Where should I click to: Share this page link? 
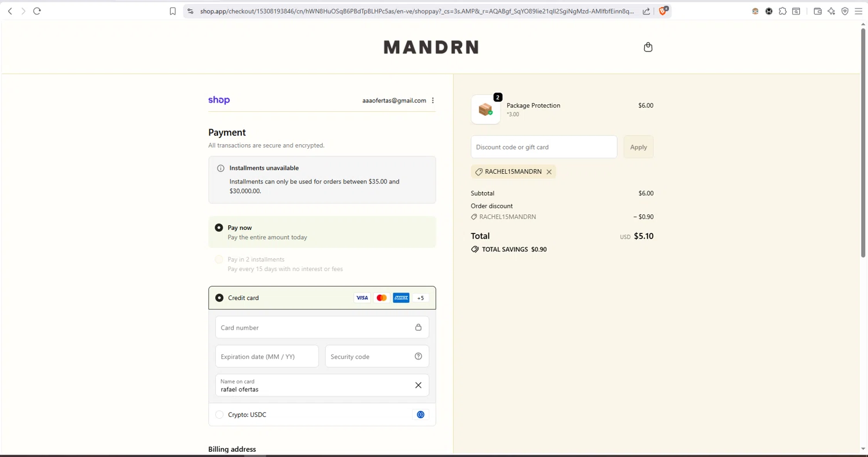coord(646,11)
